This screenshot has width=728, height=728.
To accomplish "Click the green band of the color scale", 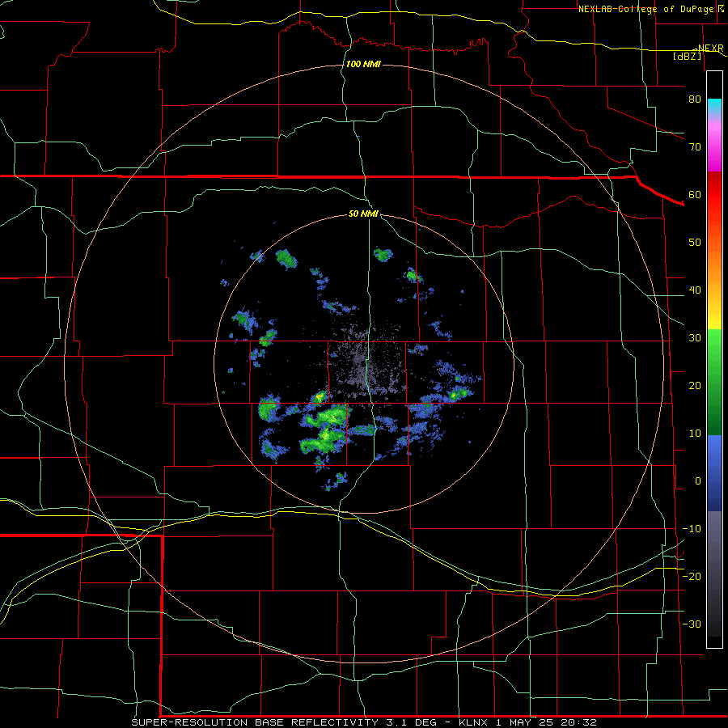I will pos(714,382).
